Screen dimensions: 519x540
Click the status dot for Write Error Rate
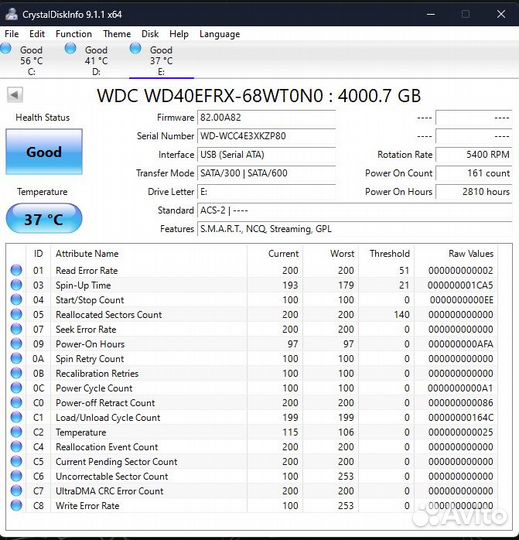tap(16, 505)
